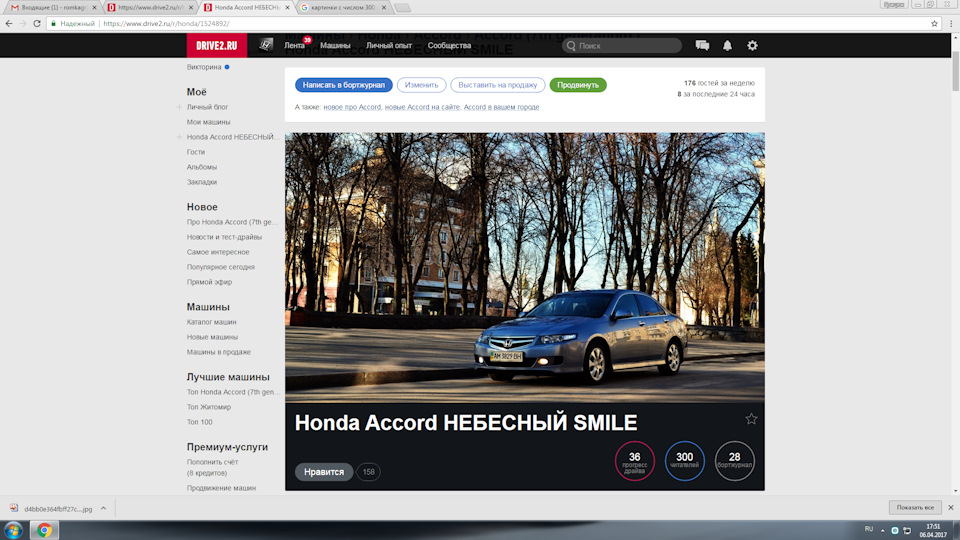Open download item options chevron
Image resolution: width=960 pixels, height=540 pixels.
[x=103, y=508]
